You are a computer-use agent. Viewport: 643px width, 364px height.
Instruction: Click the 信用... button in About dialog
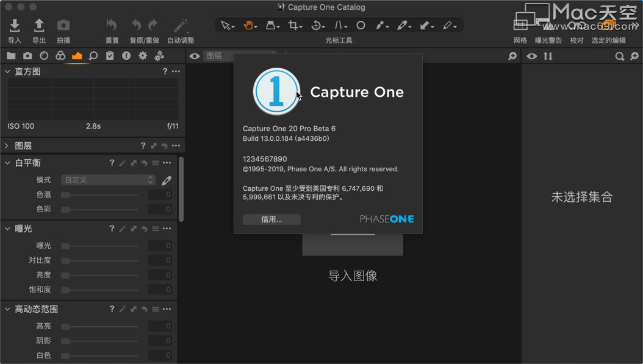(271, 219)
